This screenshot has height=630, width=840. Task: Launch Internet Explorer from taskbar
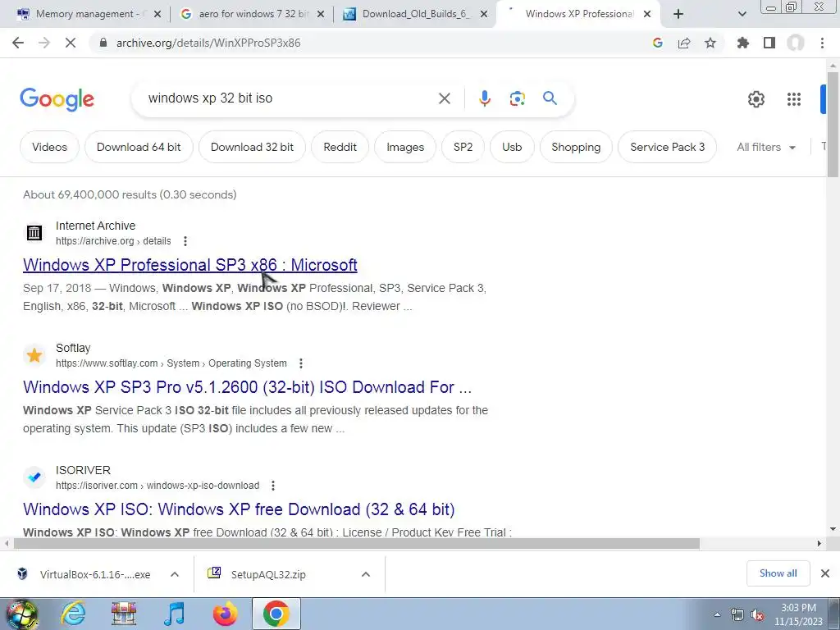[73, 614]
